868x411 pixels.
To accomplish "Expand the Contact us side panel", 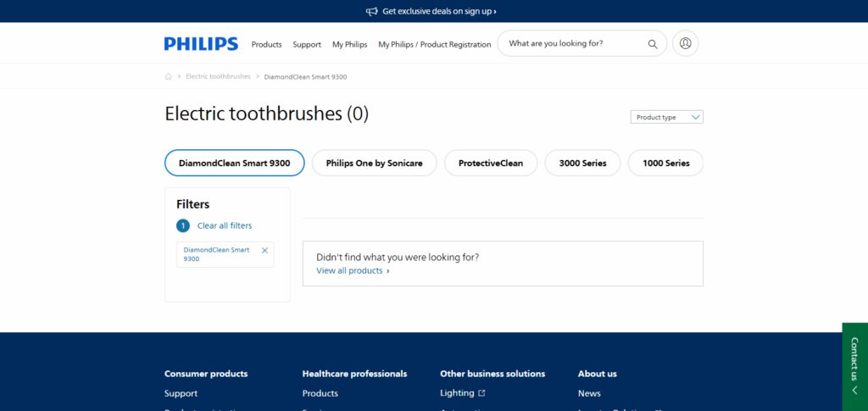I will pos(854,367).
